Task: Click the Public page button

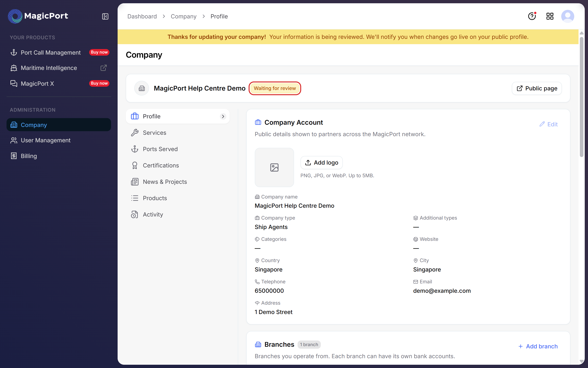Action: click(x=537, y=88)
